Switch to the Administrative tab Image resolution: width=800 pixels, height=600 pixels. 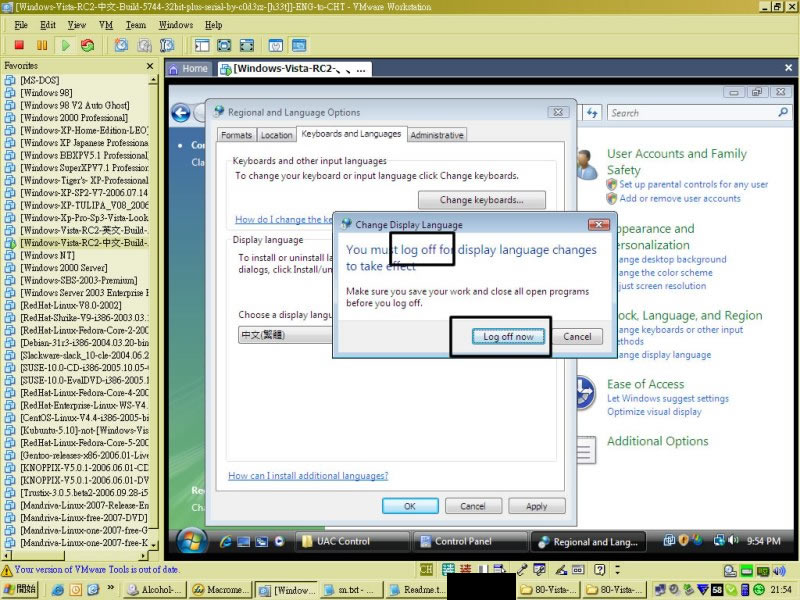[437, 135]
